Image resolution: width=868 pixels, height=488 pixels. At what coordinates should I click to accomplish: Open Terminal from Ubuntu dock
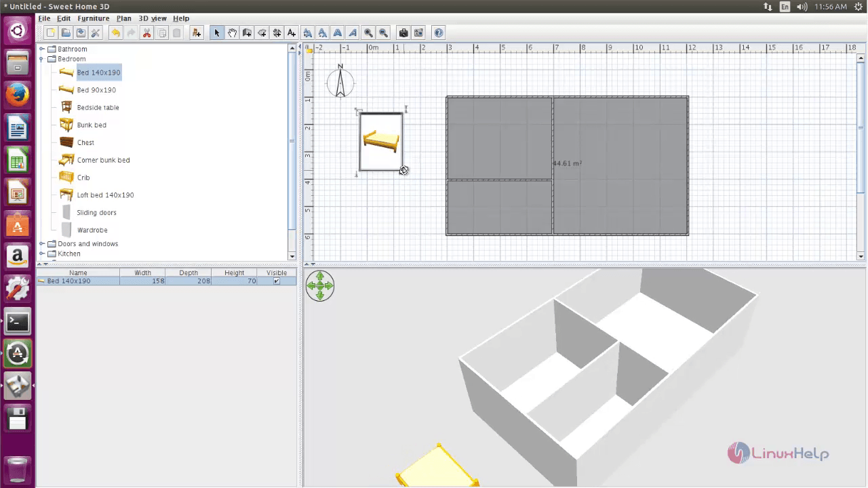coord(18,321)
